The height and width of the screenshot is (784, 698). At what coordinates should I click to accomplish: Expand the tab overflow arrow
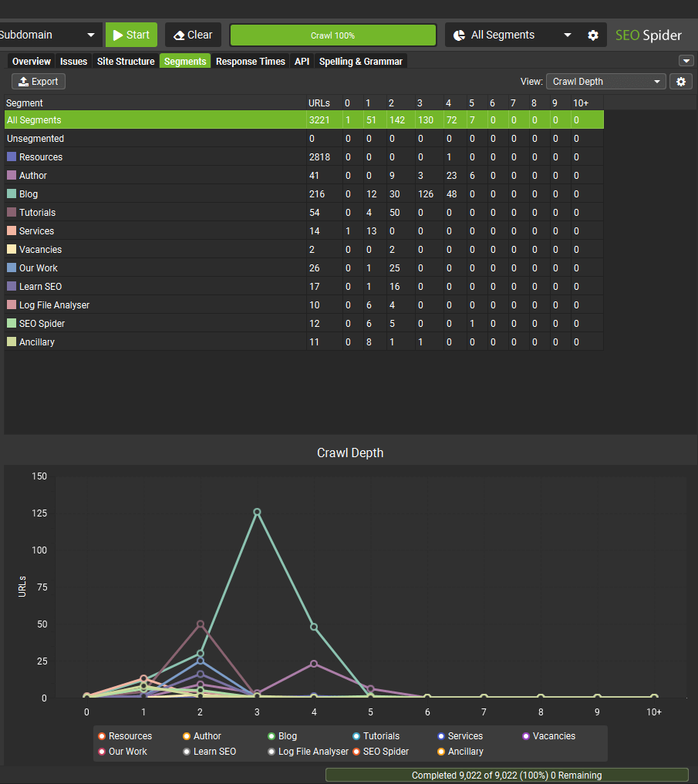[686, 61]
